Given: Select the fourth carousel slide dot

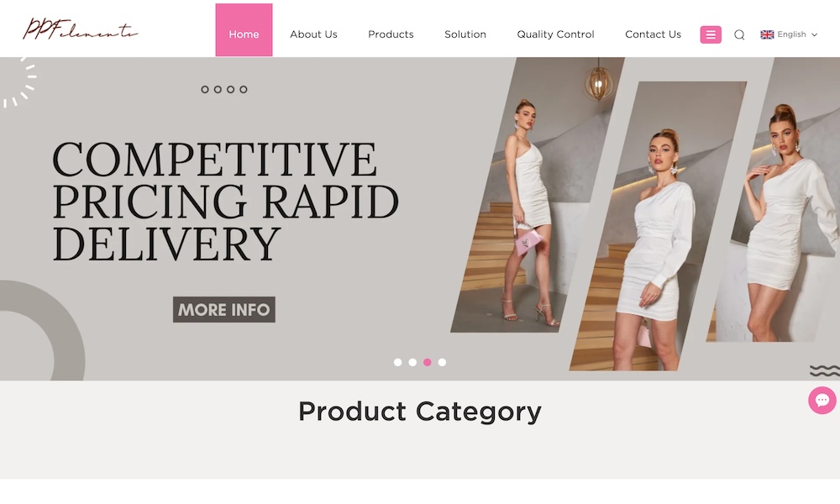Looking at the screenshot, I should coord(442,363).
